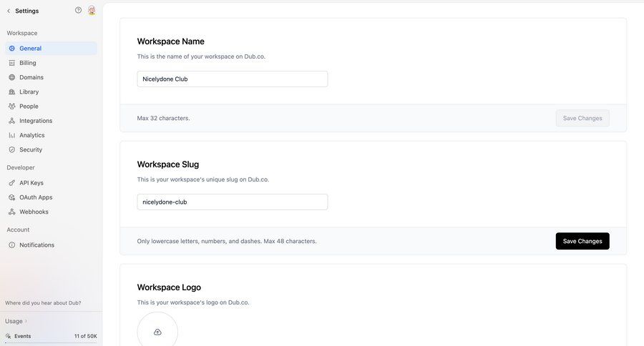Click the OAuth Apps icon
644x346 pixels.
(12, 197)
